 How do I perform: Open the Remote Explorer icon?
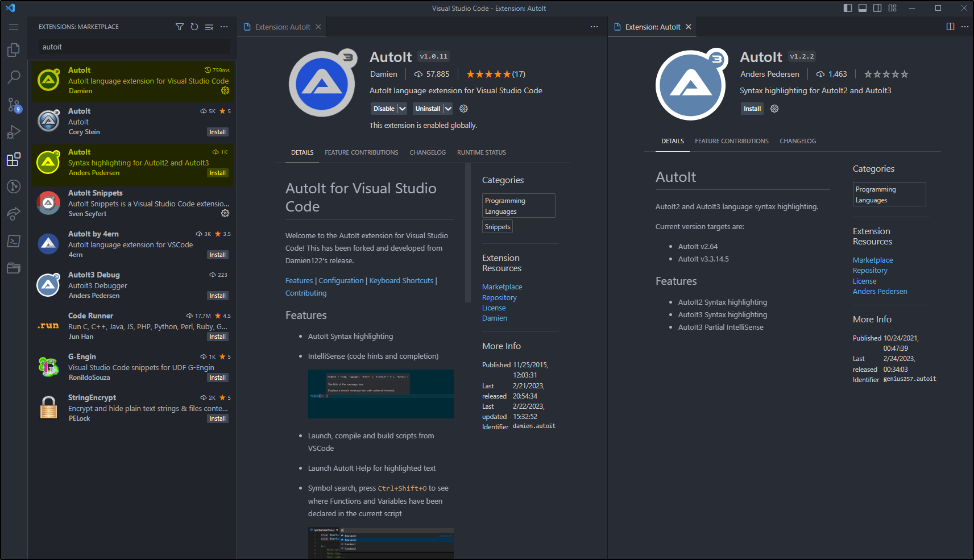14,214
